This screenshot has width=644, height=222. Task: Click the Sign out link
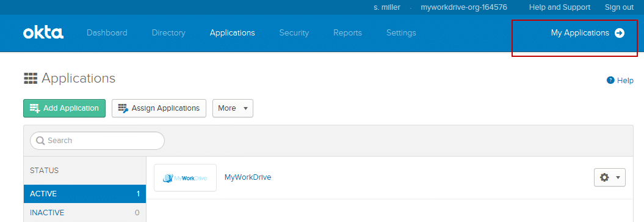(x=619, y=7)
